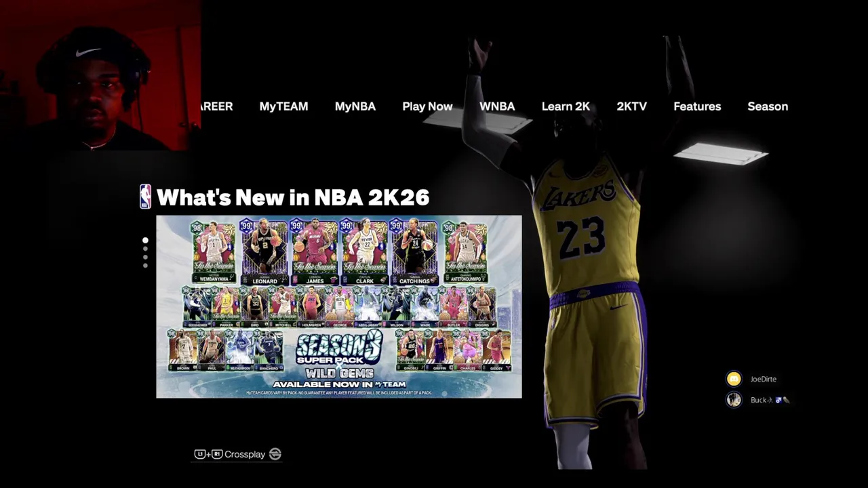This screenshot has height=488, width=868.
Task: Select the Diggins player card
Action: pos(482,307)
